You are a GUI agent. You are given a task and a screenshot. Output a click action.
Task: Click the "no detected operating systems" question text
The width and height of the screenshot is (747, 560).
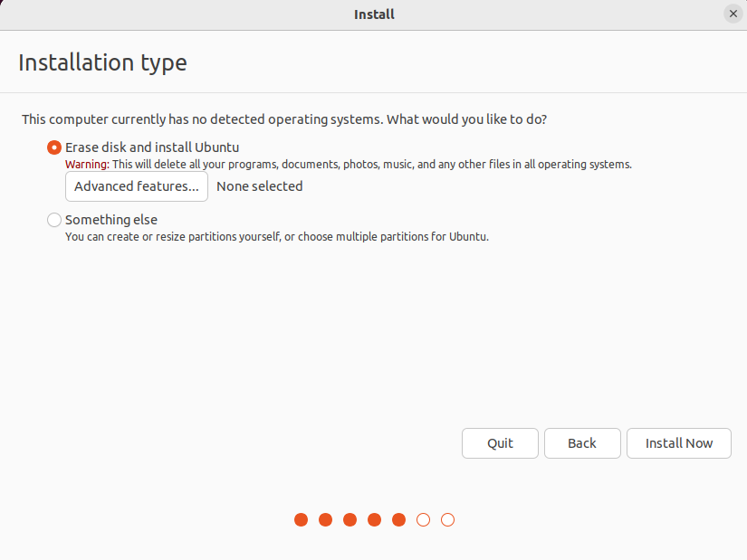[284, 119]
